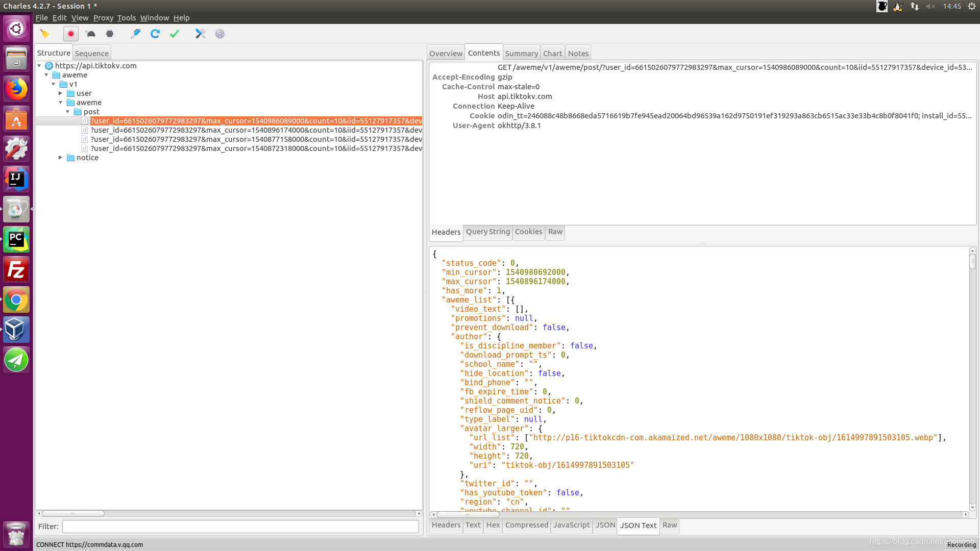Open Ubuntu Software dock icon
980x551 pixels.
(x=16, y=119)
